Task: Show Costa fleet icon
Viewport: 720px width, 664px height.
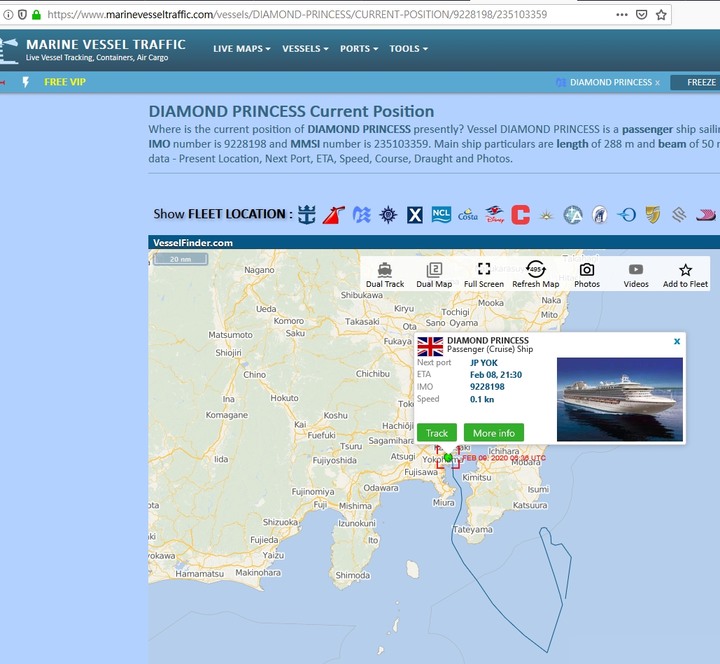Action: pos(467,215)
